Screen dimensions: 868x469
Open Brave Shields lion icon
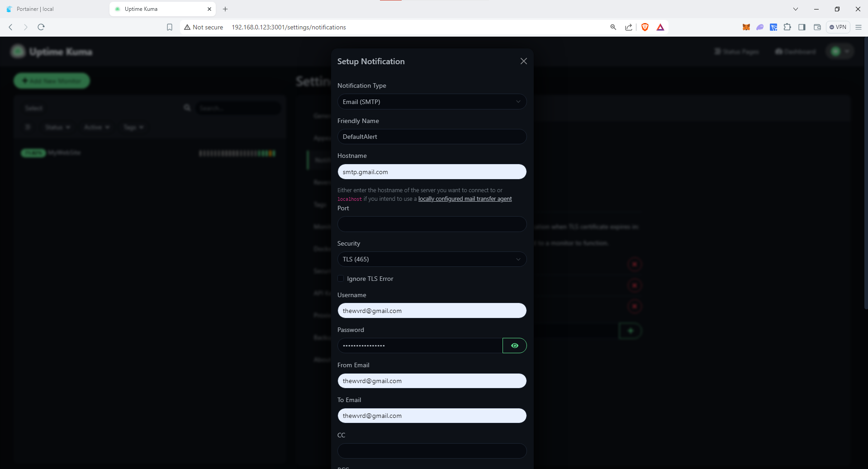point(645,27)
